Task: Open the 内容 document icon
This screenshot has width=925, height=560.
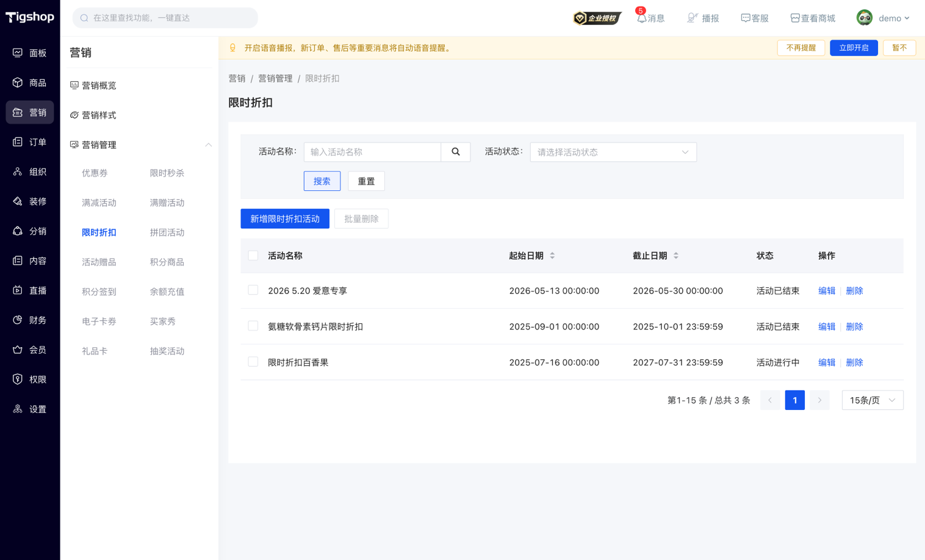Action: point(18,260)
